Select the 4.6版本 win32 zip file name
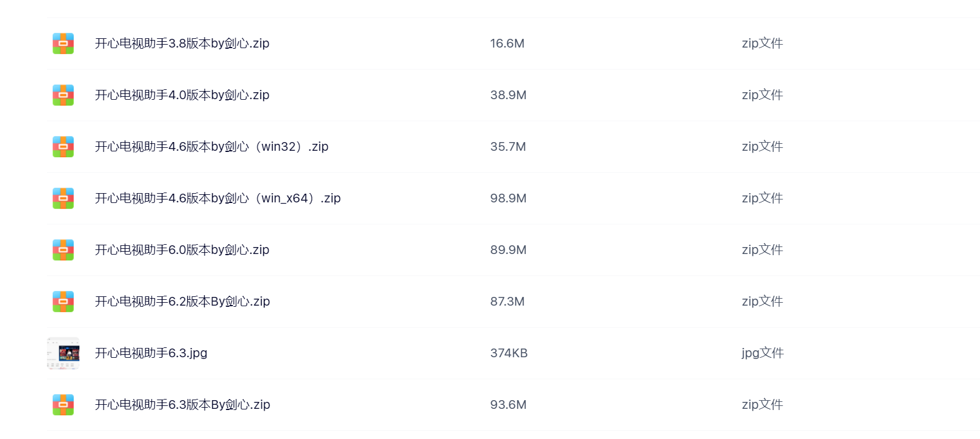Viewport: 980px width, 439px height. [212, 147]
